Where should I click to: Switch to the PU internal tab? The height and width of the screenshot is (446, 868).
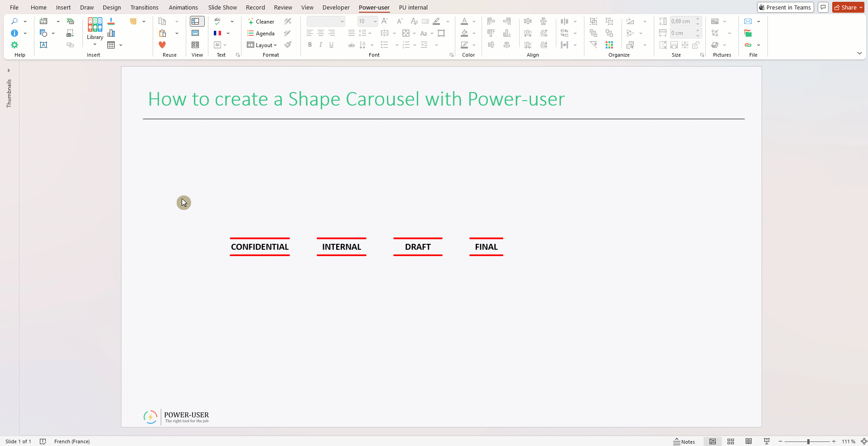(x=413, y=7)
